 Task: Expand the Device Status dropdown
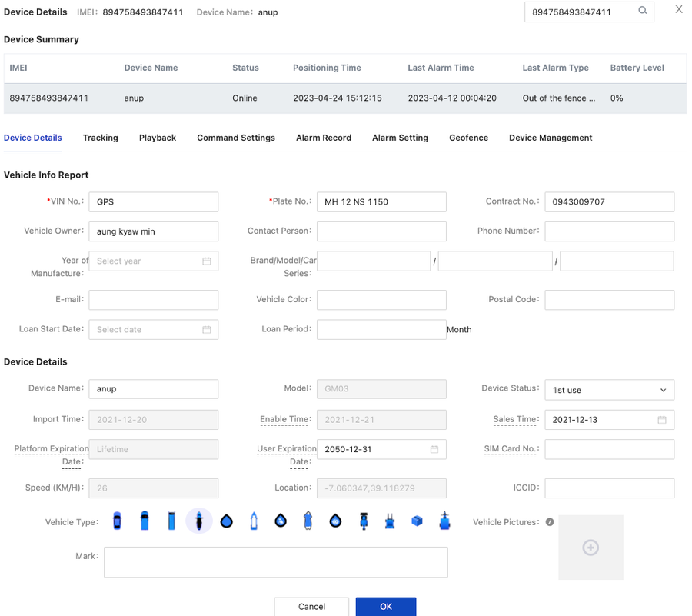click(609, 390)
